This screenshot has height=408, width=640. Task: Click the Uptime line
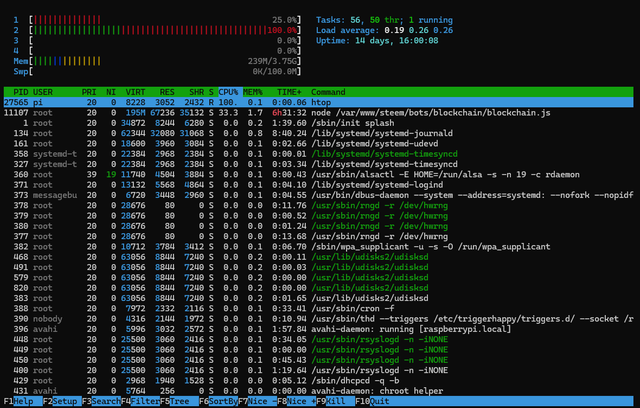[x=377, y=40]
